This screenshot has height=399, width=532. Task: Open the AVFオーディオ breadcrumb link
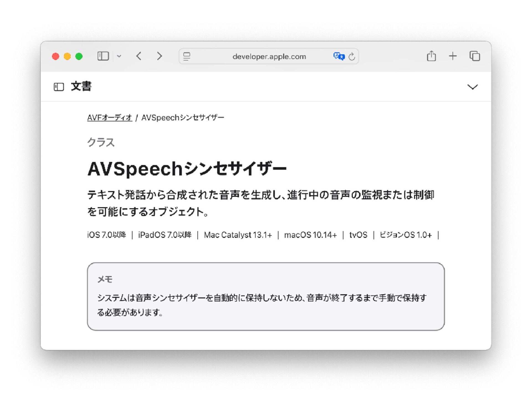[x=109, y=118]
